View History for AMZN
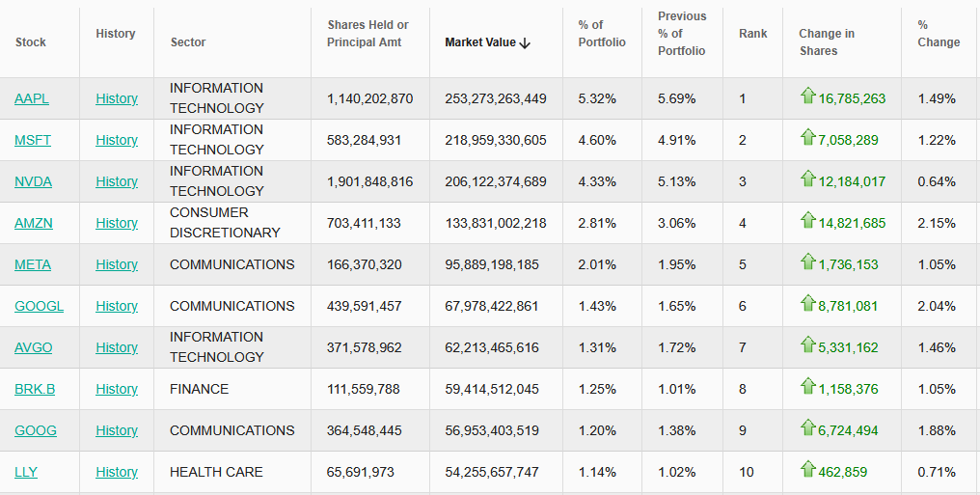This screenshot has height=495, width=980. 117,223
